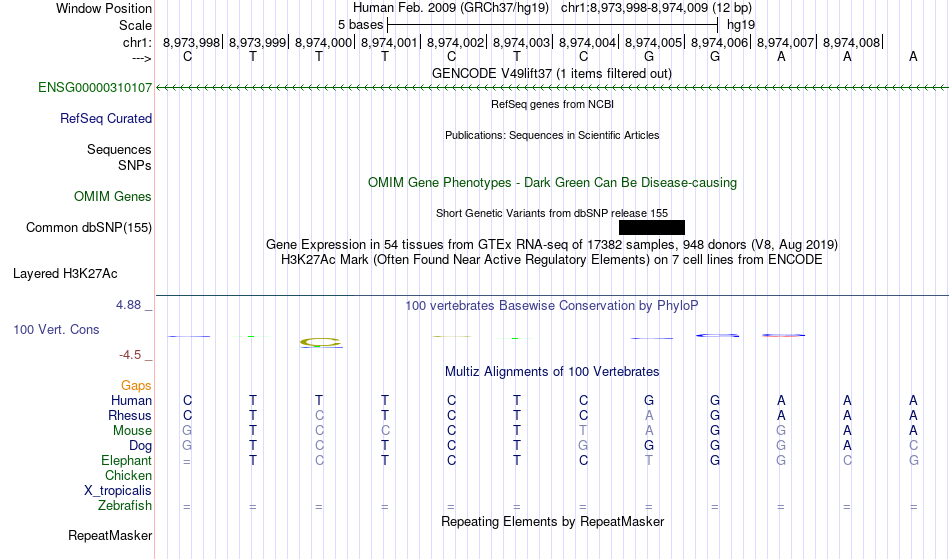
Task: Click the RefSeq genes from NCBI title
Action: (553, 104)
